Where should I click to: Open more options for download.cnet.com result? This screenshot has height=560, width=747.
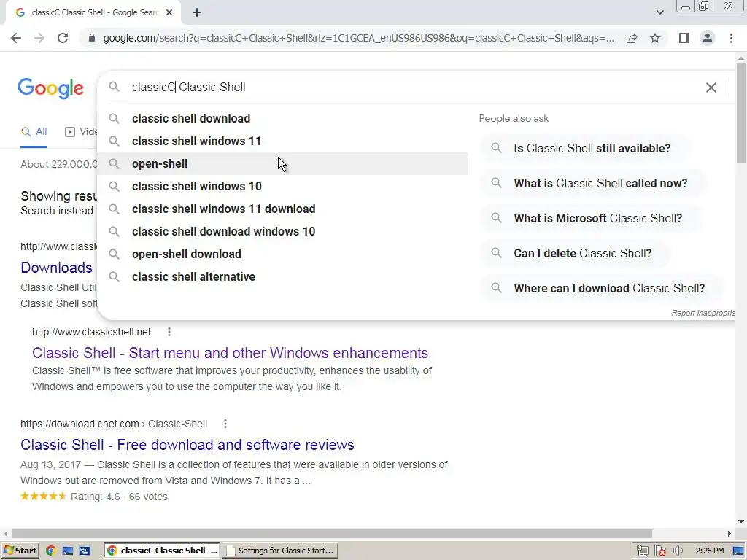225,424
